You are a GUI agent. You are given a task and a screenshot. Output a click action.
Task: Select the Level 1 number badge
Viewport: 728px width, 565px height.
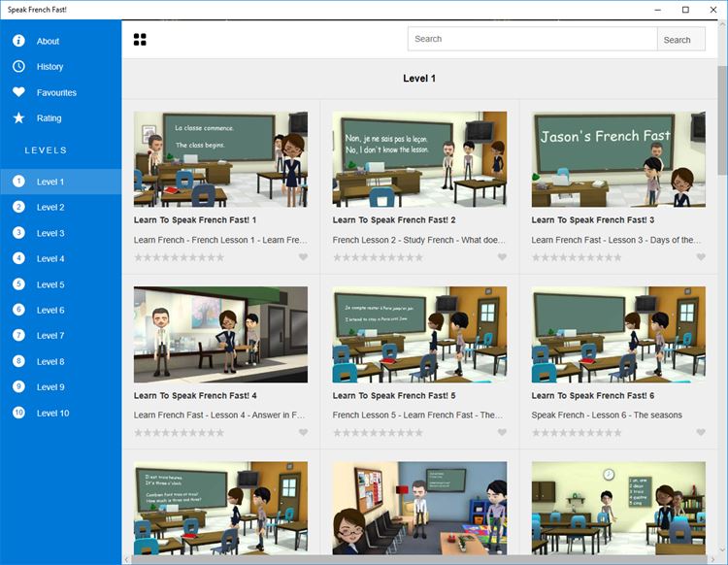pos(18,182)
